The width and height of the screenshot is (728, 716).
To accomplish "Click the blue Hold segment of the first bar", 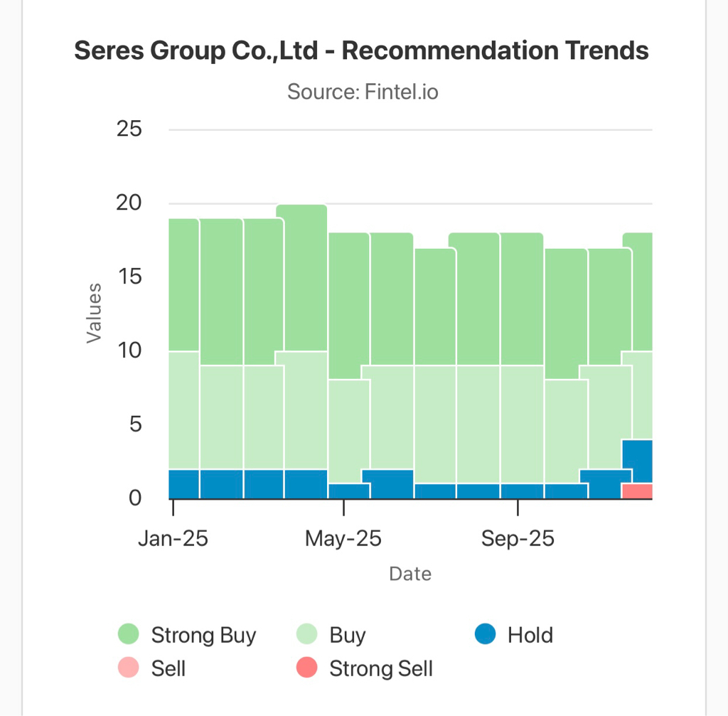I will pos(183,484).
